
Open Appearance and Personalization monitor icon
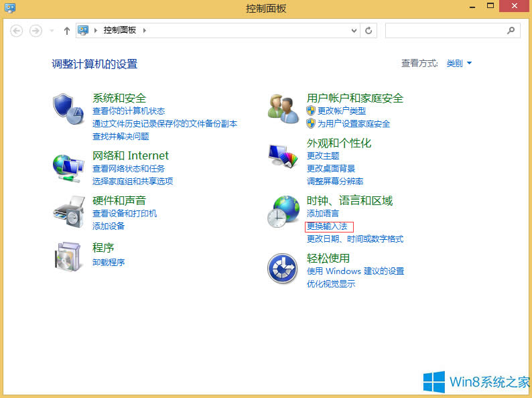pyautogui.click(x=282, y=155)
